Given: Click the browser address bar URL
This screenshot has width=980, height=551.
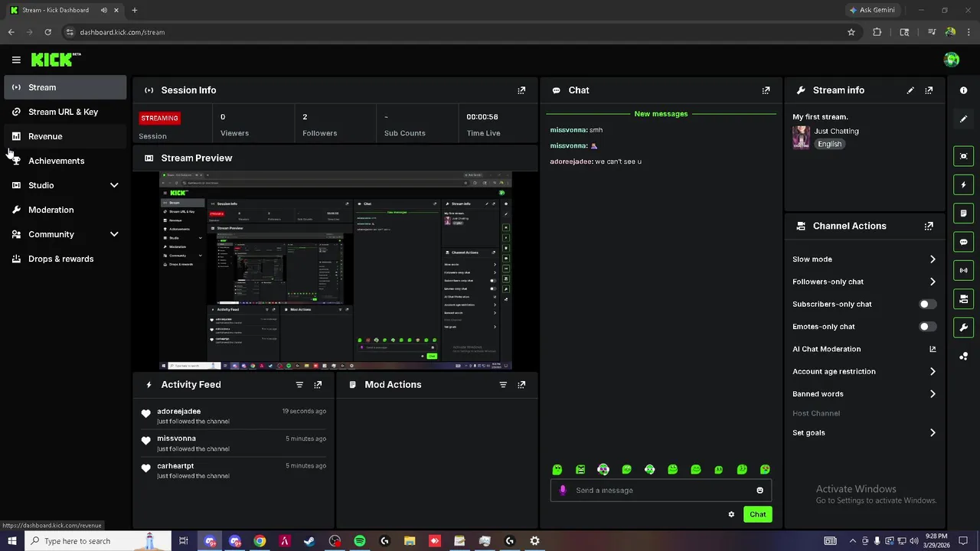Looking at the screenshot, I should 122,32.
